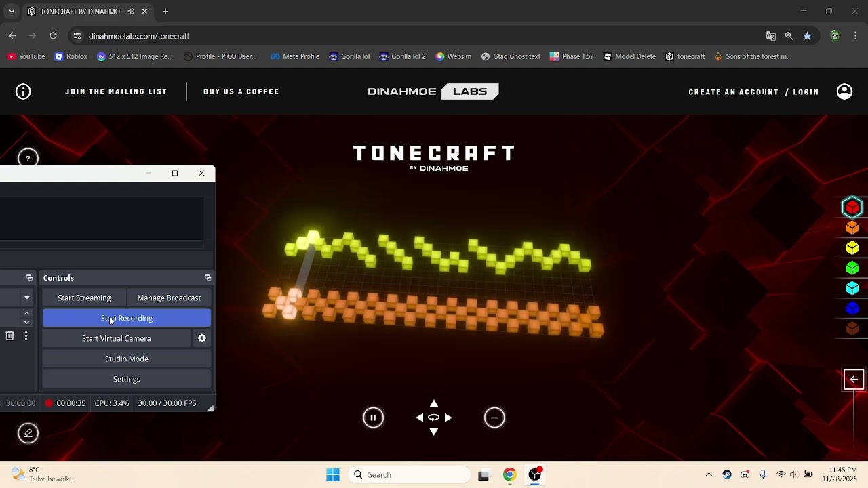Switch to the Tonecraft by Dinahmoe tab

87,12
